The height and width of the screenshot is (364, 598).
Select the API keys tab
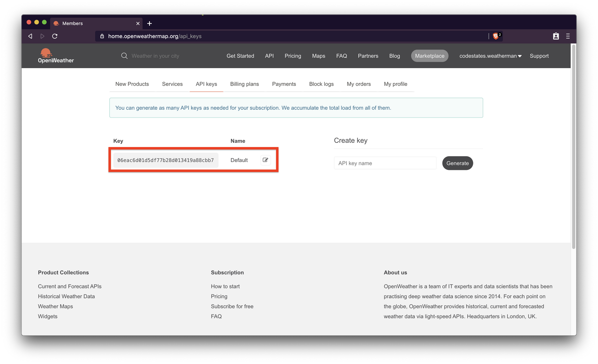click(206, 84)
